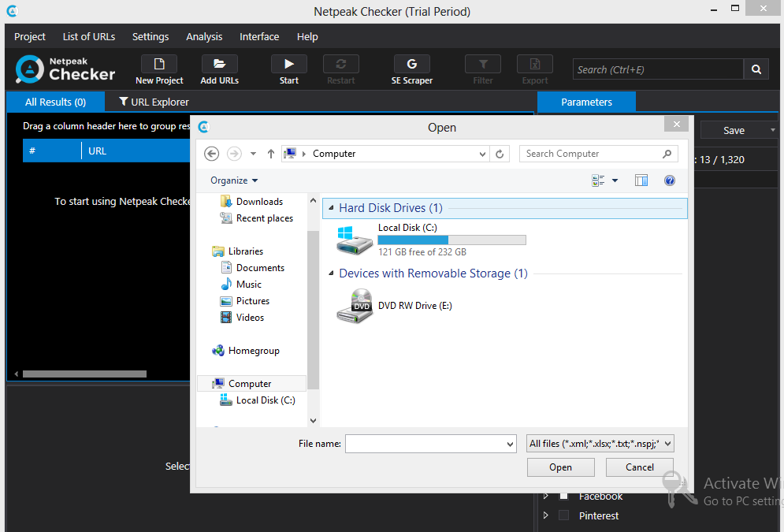Click the Export toolbar icon

tap(535, 64)
